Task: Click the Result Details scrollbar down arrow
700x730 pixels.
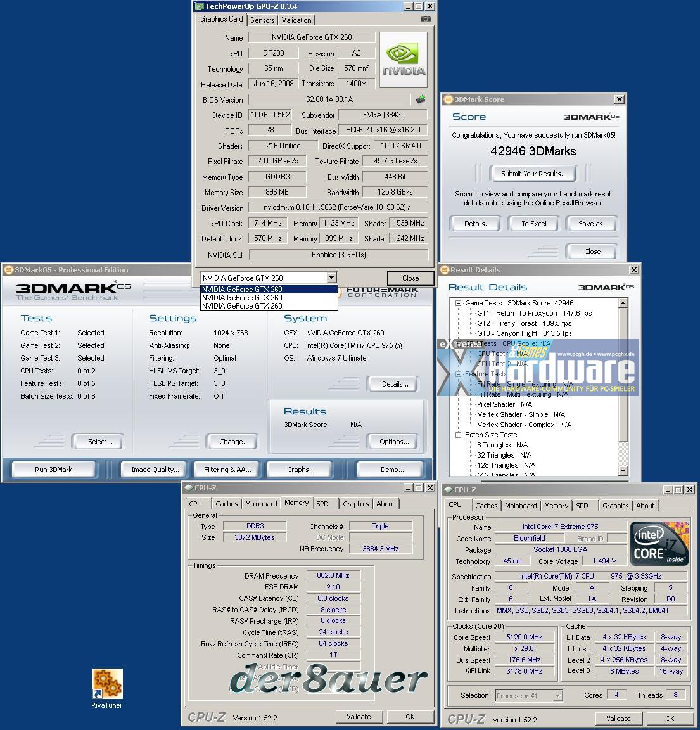Action: pyautogui.click(x=623, y=471)
